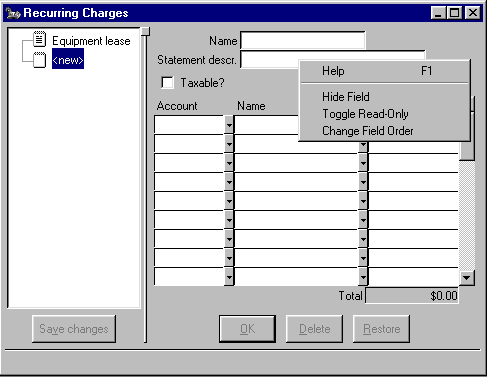Maximize the Recurring Charges window
The width and height of the screenshot is (487, 377).
click(x=454, y=13)
